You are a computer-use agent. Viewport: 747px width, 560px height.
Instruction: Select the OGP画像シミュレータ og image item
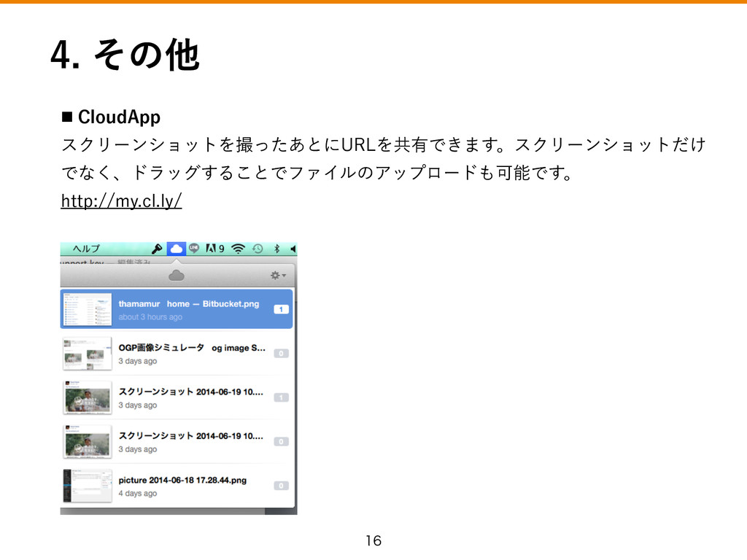click(x=177, y=354)
